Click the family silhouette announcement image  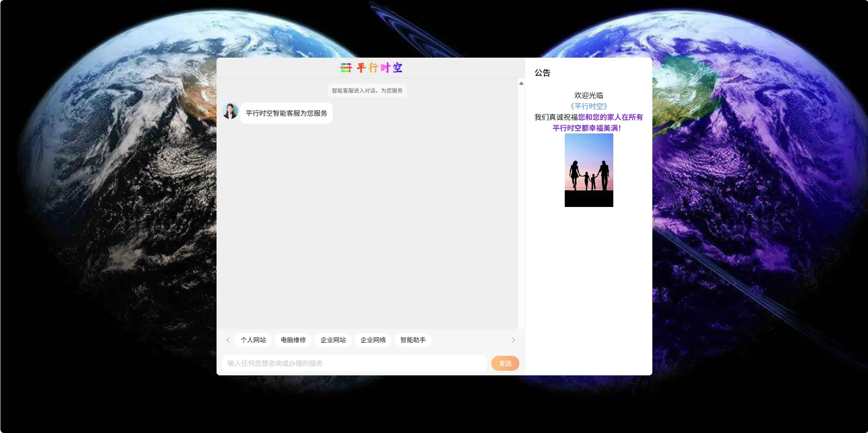click(588, 170)
